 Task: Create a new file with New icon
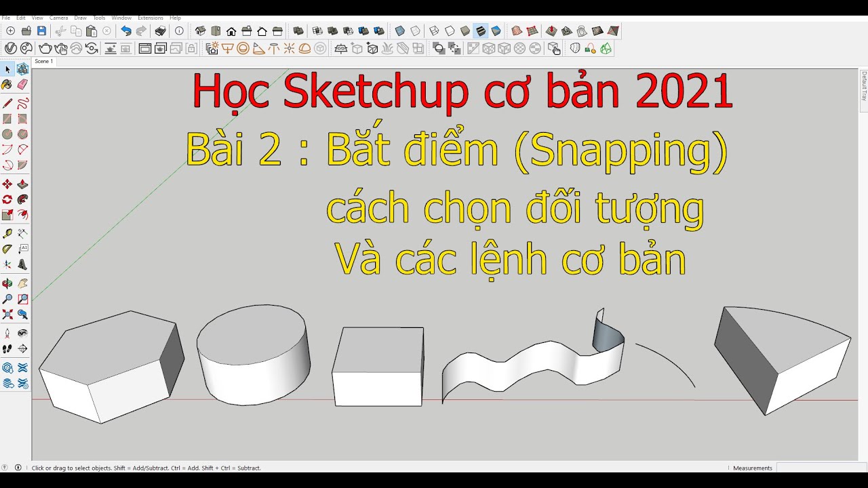pos(10,31)
